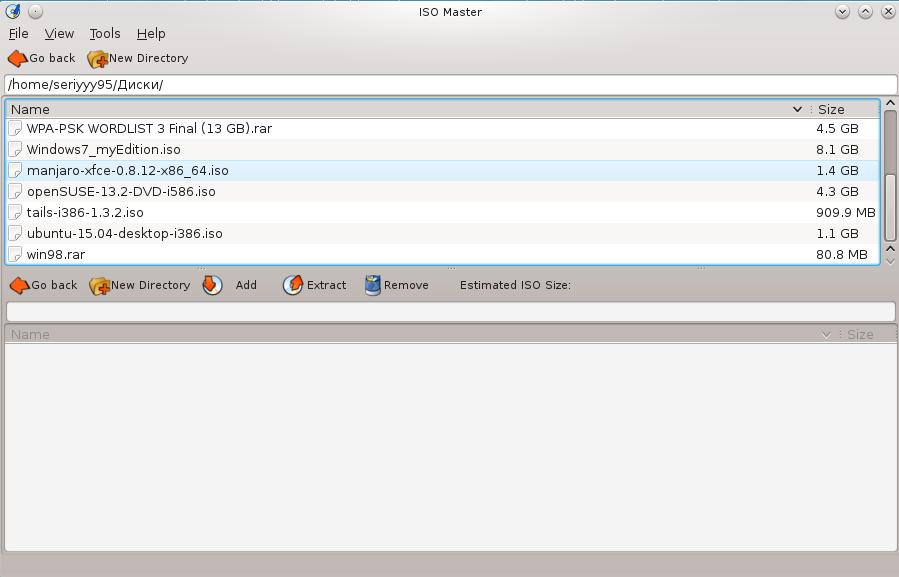Click the empty ISO path field
899x577 pixels.
click(x=451, y=312)
